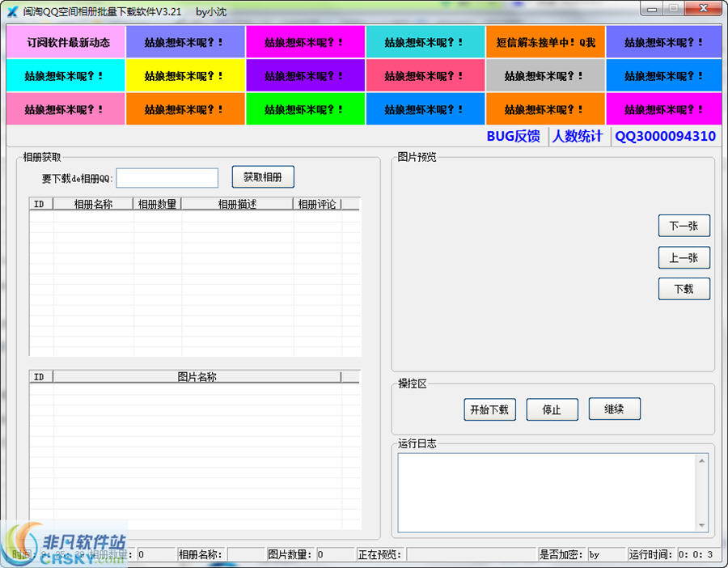Click the 相册数量 column header
The height and width of the screenshot is (568, 728).
point(158,204)
